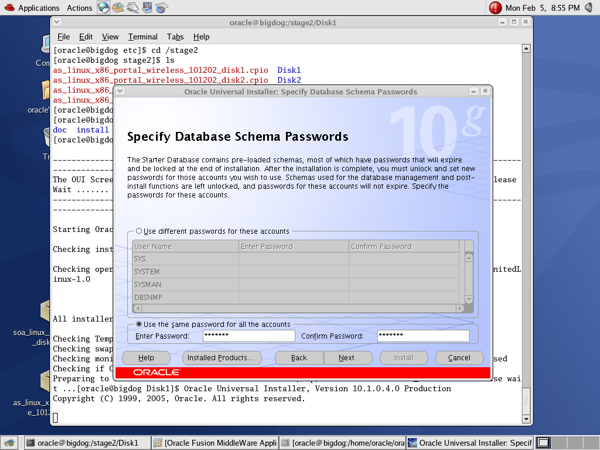Switch to Oracle Fusion MiddleWare taskbar window

pos(215,443)
